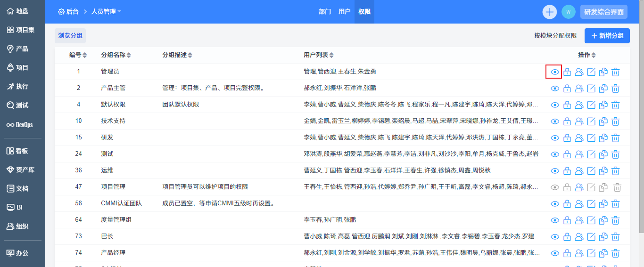Expand the 人员管理 dropdown

coord(106,12)
